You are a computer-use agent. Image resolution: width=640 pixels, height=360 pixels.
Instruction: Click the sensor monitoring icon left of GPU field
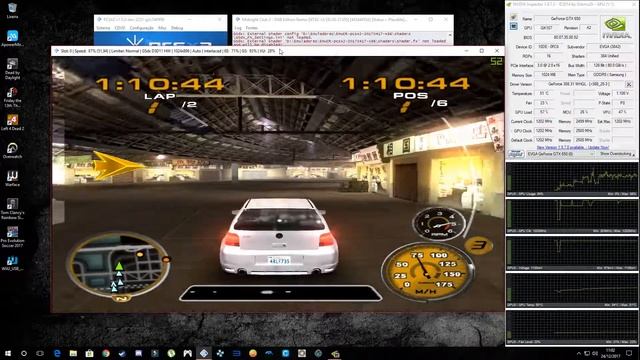click(x=513, y=27)
